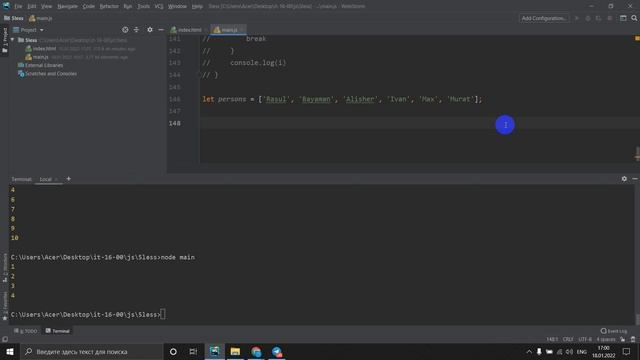Open the Window menu

(x=177, y=6)
